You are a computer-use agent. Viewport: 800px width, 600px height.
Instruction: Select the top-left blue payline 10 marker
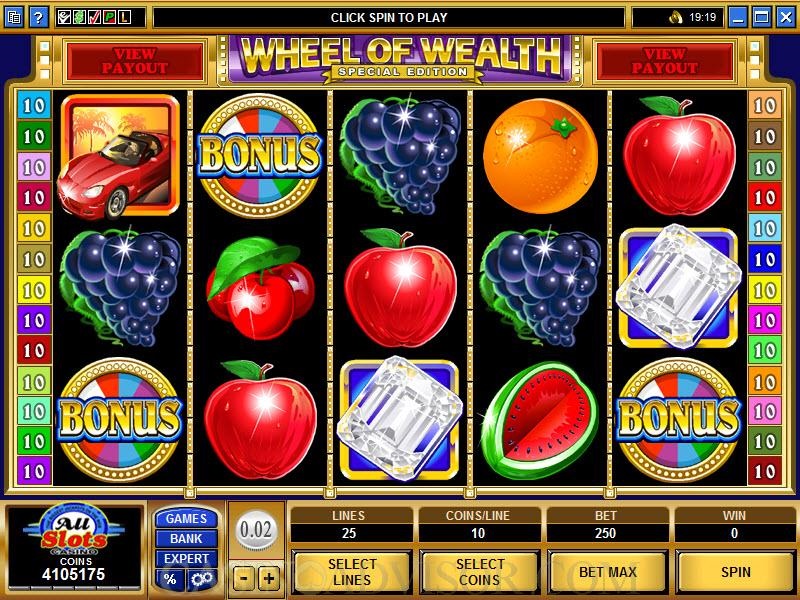34,106
